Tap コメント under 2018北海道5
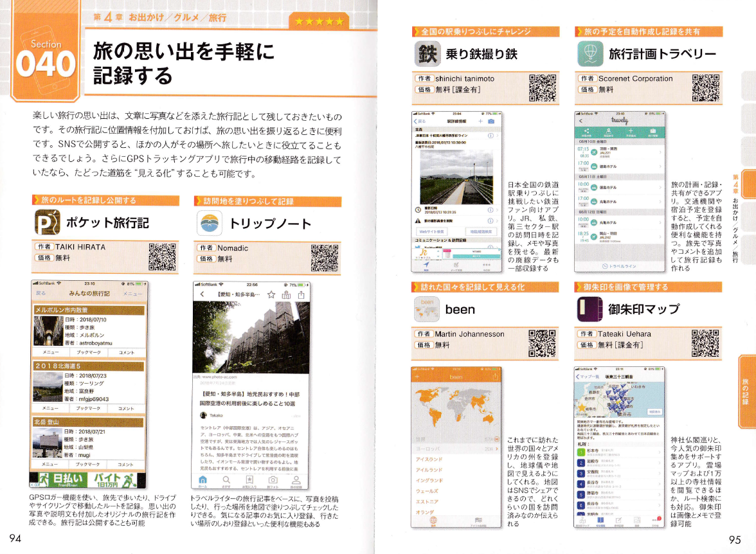Image resolution: width=756 pixels, height=554 pixels. coord(126,408)
